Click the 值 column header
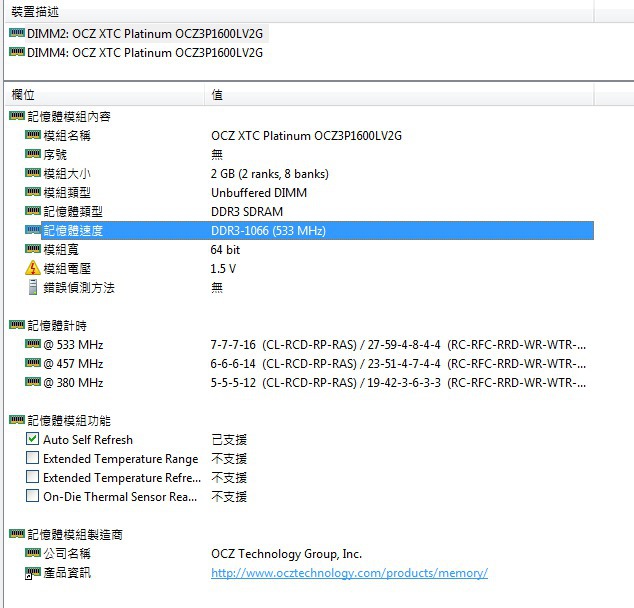The height and width of the screenshot is (608, 634). (x=217, y=95)
